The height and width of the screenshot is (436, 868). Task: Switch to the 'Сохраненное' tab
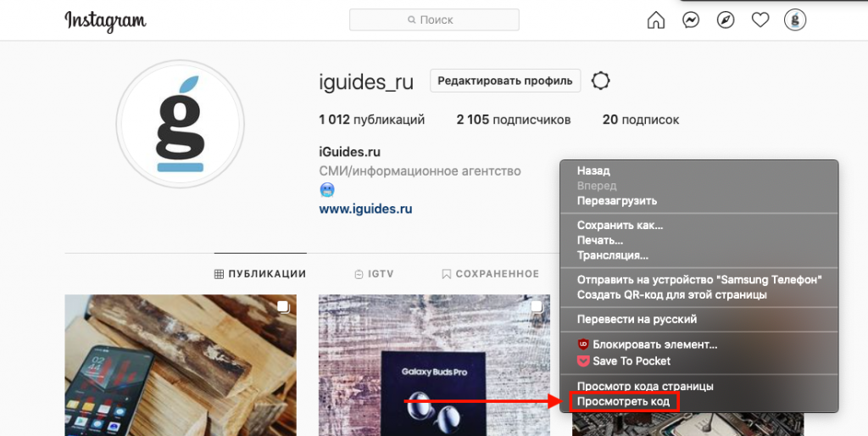coord(490,274)
